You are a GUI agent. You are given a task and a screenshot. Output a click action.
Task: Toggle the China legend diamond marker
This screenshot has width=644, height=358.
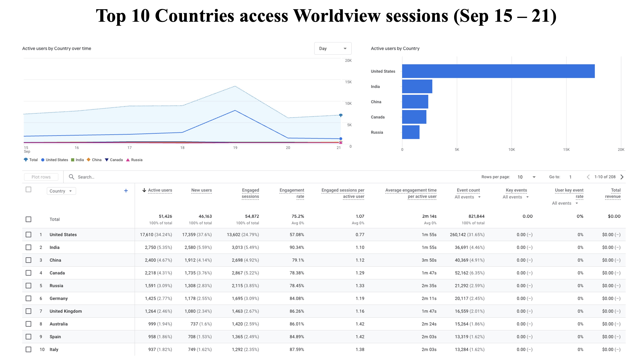pos(88,160)
